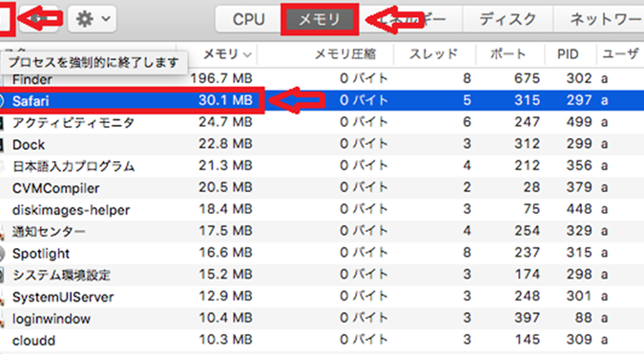Select the SystemUIServer process
The height and width of the screenshot is (354, 644).
tap(63, 297)
